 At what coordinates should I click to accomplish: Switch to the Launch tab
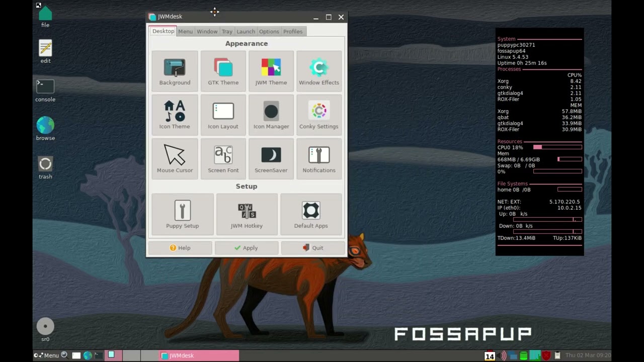pyautogui.click(x=246, y=32)
